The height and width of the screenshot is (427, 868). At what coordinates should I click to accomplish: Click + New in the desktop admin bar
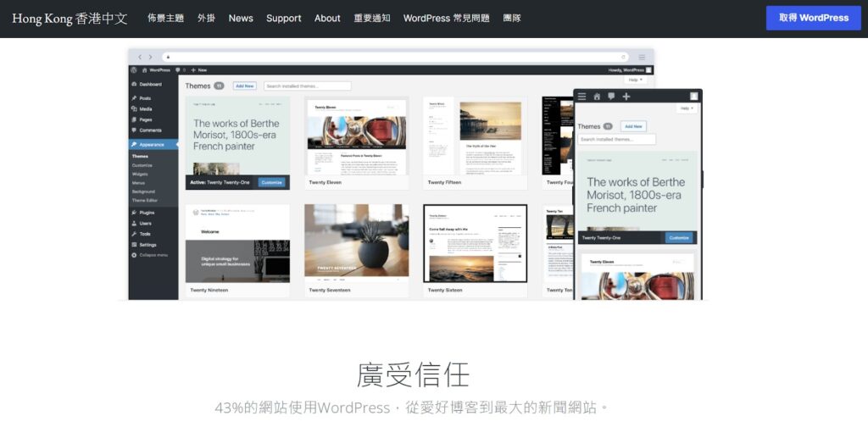pos(198,70)
